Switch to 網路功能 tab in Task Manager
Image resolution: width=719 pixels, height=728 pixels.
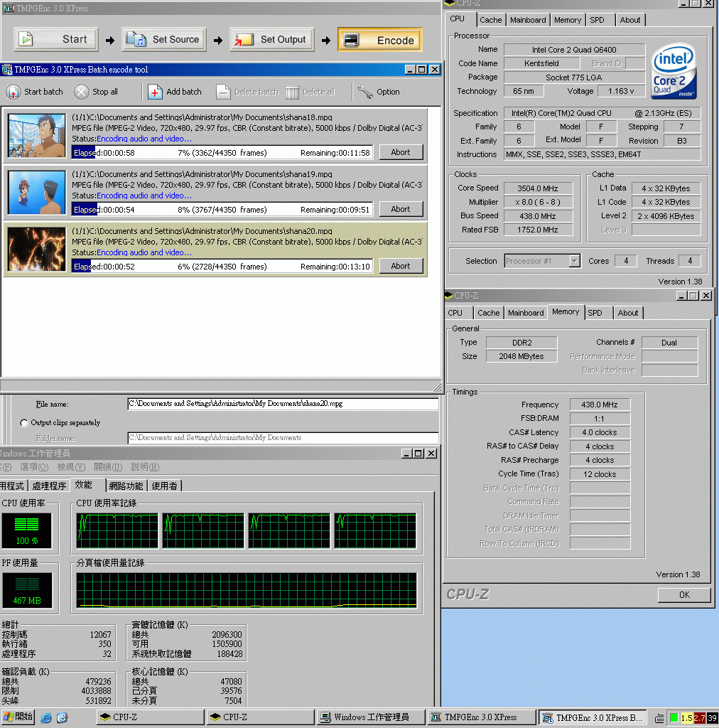coord(126,486)
